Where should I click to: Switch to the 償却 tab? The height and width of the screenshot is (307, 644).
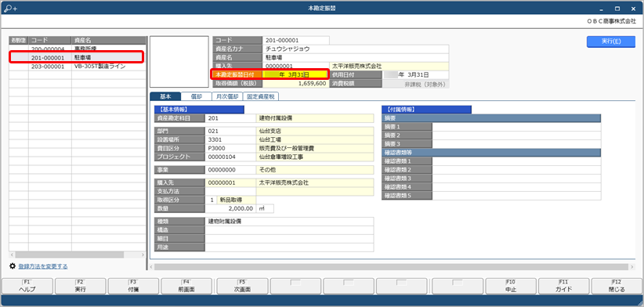(x=197, y=96)
